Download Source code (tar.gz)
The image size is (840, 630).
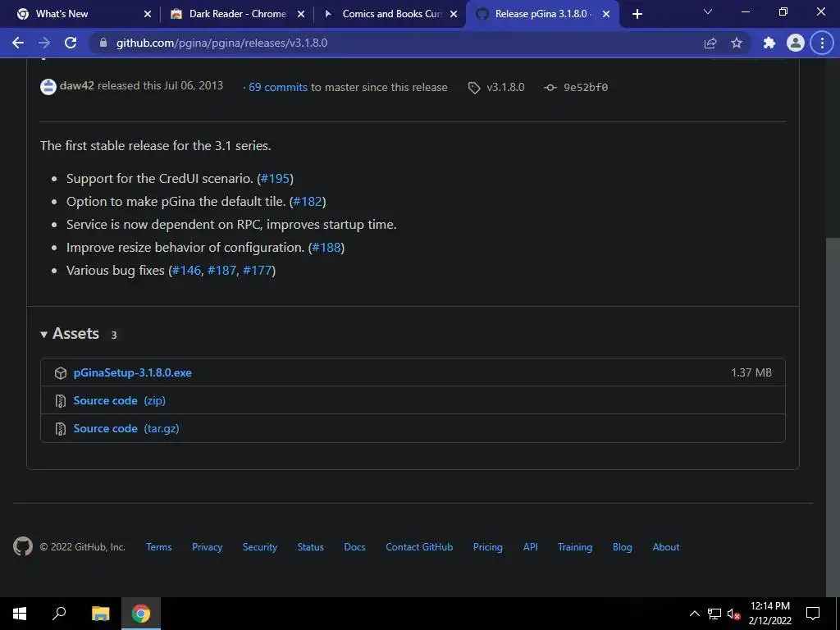coord(126,428)
